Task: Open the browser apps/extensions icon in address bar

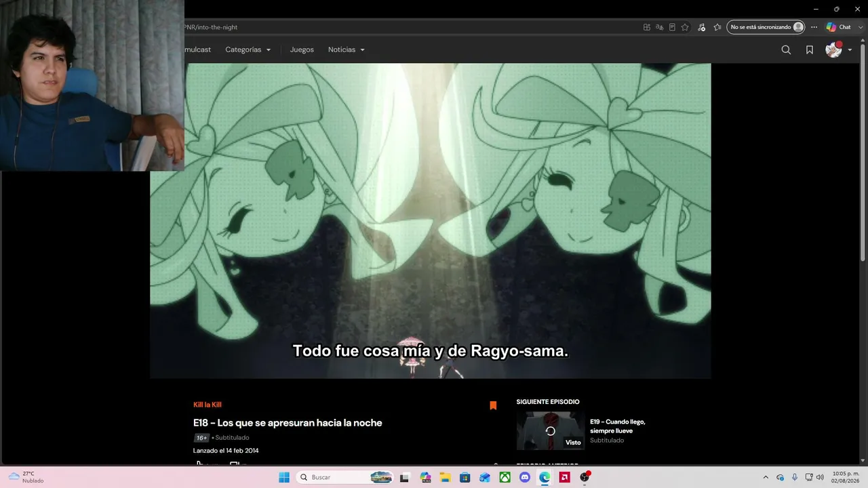Action: click(647, 27)
